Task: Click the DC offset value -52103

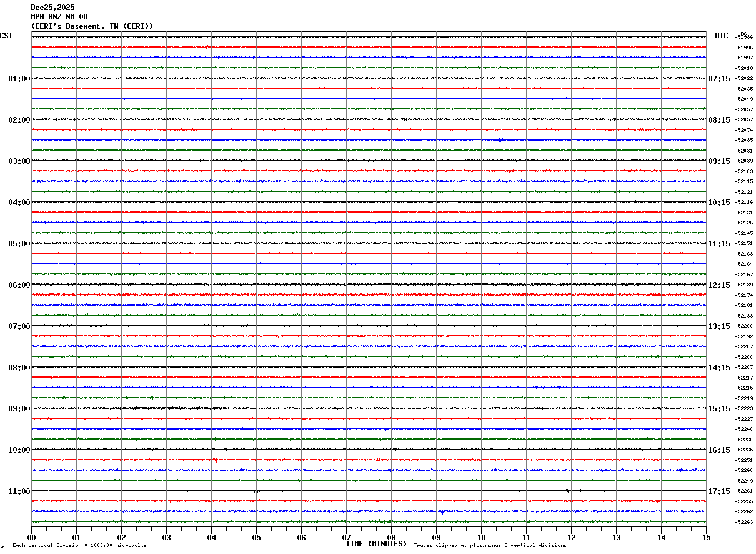Action: pyautogui.click(x=744, y=171)
